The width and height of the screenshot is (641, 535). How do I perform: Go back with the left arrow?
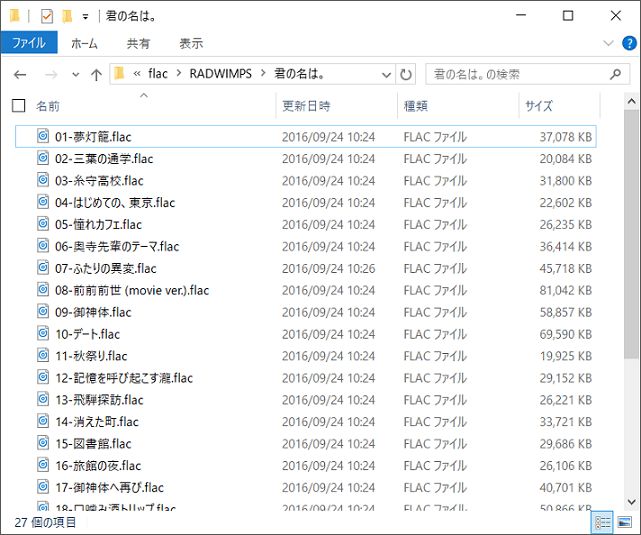pos(20,74)
